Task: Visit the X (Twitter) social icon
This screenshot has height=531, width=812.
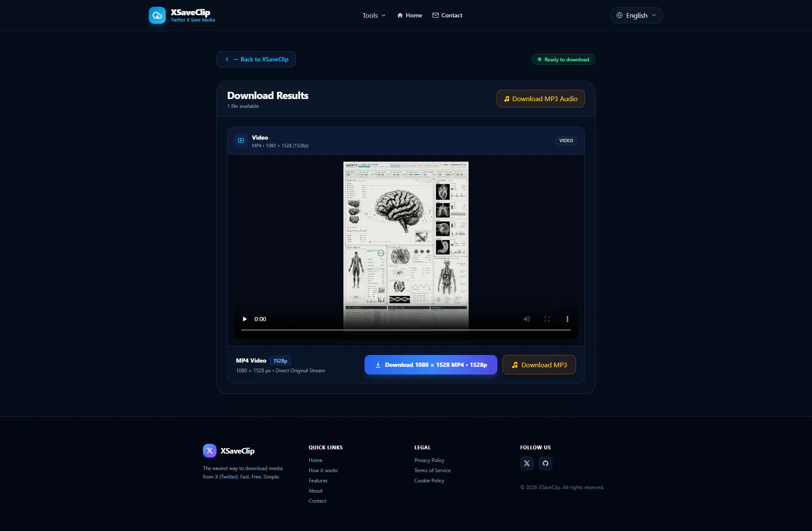Action: (527, 463)
